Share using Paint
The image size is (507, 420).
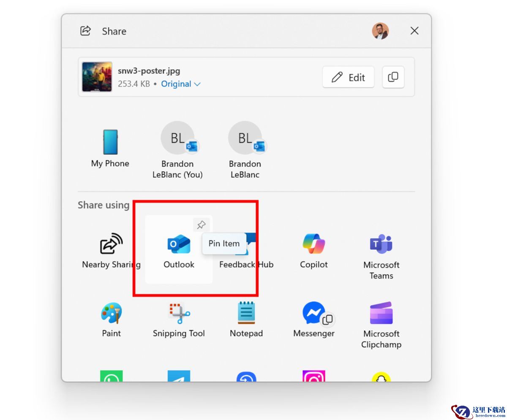111,319
